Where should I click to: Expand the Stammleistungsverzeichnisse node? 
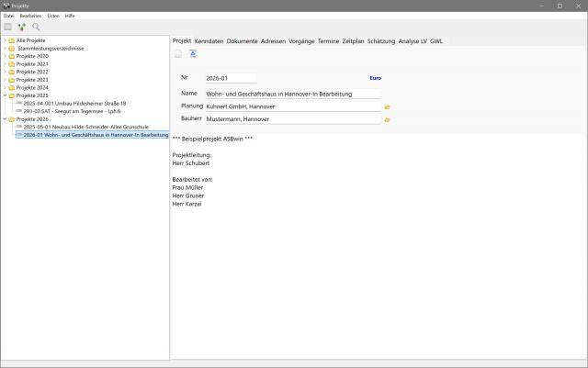(5, 48)
